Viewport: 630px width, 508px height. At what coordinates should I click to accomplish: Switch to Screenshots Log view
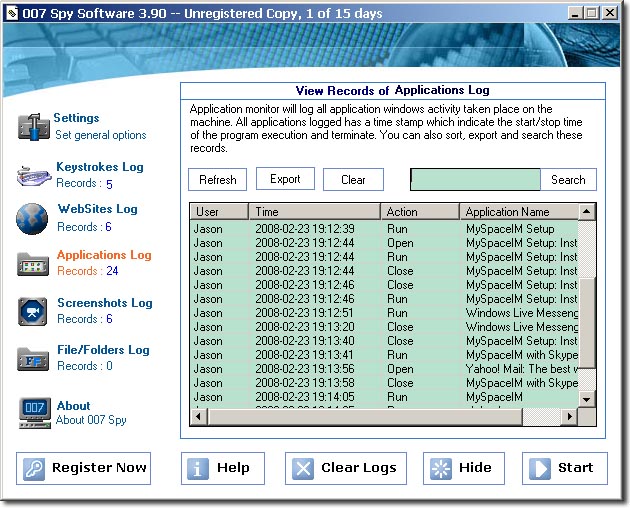105,303
